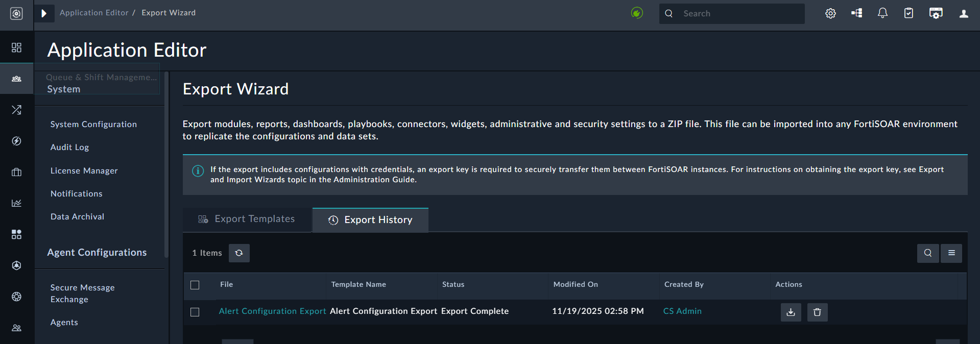
Task: Open the shield hexagon icon in sidebar
Action: click(16, 265)
